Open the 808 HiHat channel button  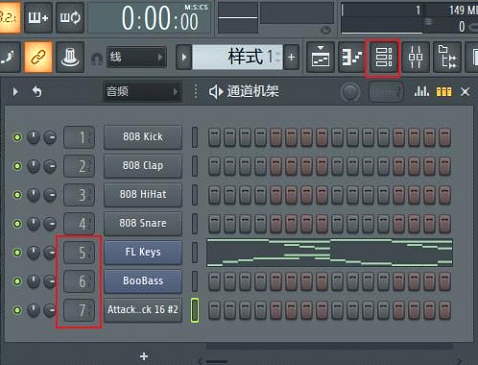pyautogui.click(x=143, y=195)
